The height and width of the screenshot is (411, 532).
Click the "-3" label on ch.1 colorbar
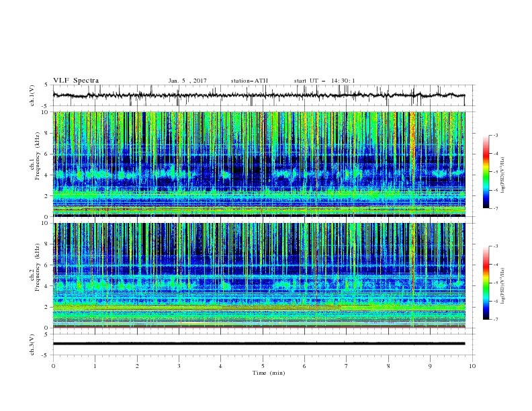[496, 135]
